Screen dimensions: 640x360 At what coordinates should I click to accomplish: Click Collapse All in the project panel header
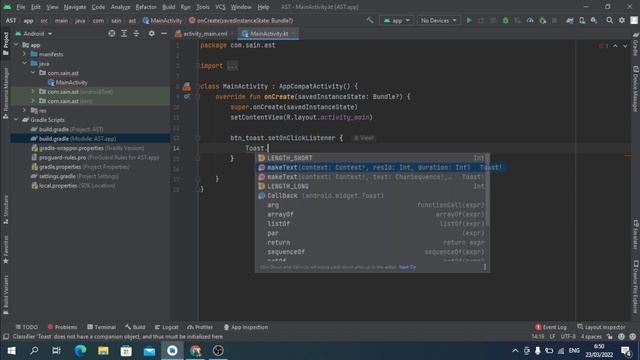136,33
